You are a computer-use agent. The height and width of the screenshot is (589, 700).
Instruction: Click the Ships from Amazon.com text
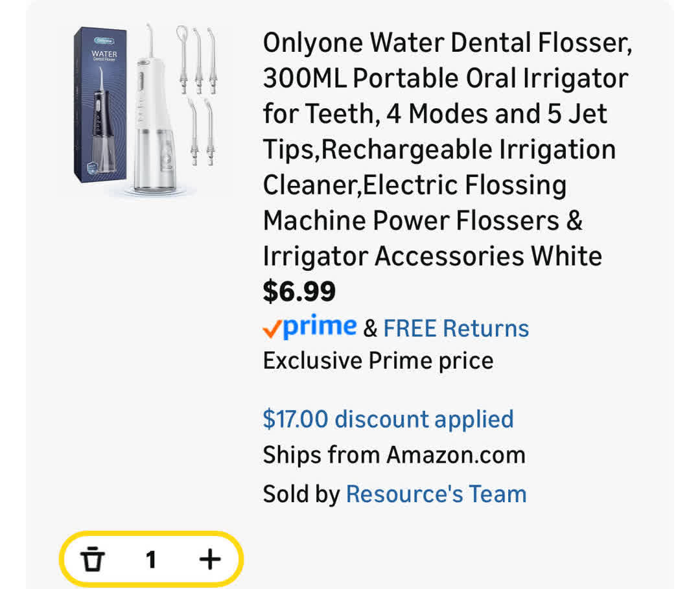point(393,455)
